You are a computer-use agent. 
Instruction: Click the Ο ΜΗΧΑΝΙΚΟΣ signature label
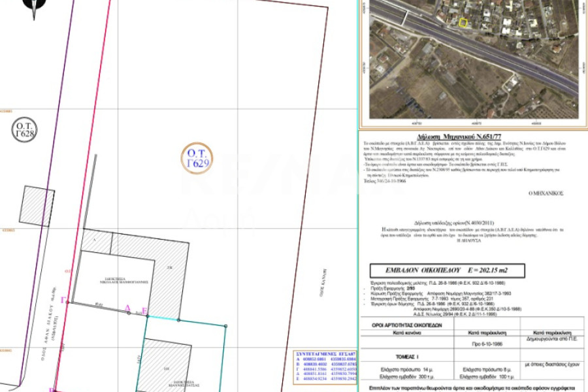click(x=547, y=193)
